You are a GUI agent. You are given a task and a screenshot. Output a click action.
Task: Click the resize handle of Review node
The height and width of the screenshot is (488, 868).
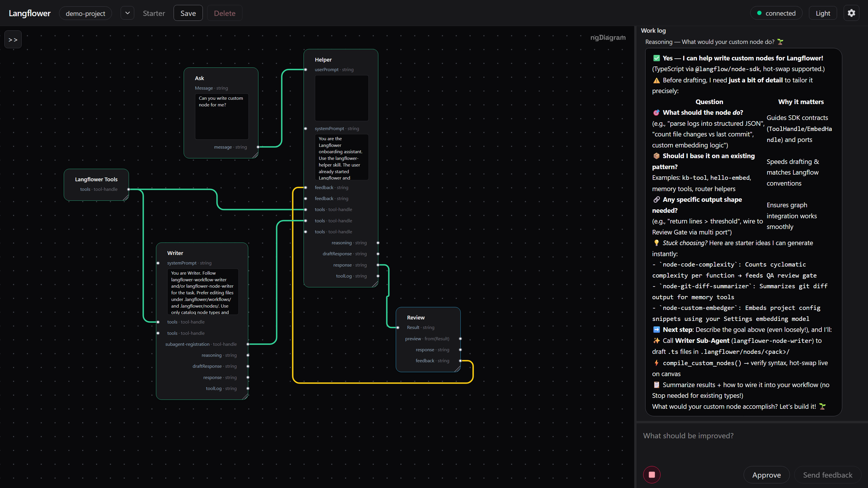[458, 369]
